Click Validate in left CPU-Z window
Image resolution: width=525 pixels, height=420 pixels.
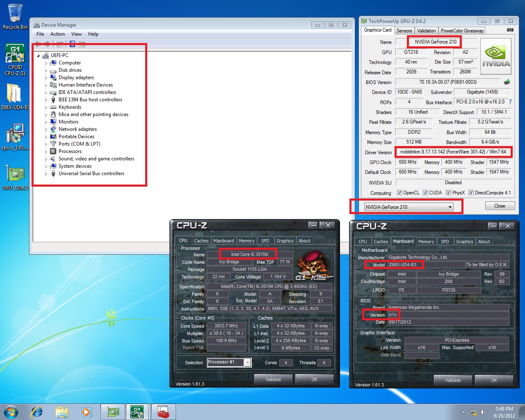(273, 379)
